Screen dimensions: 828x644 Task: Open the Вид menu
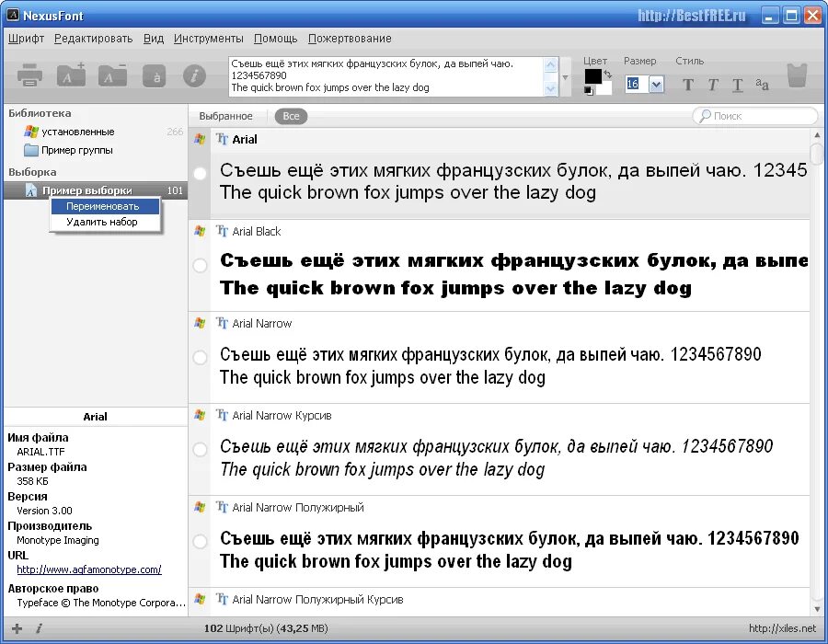[x=154, y=39]
